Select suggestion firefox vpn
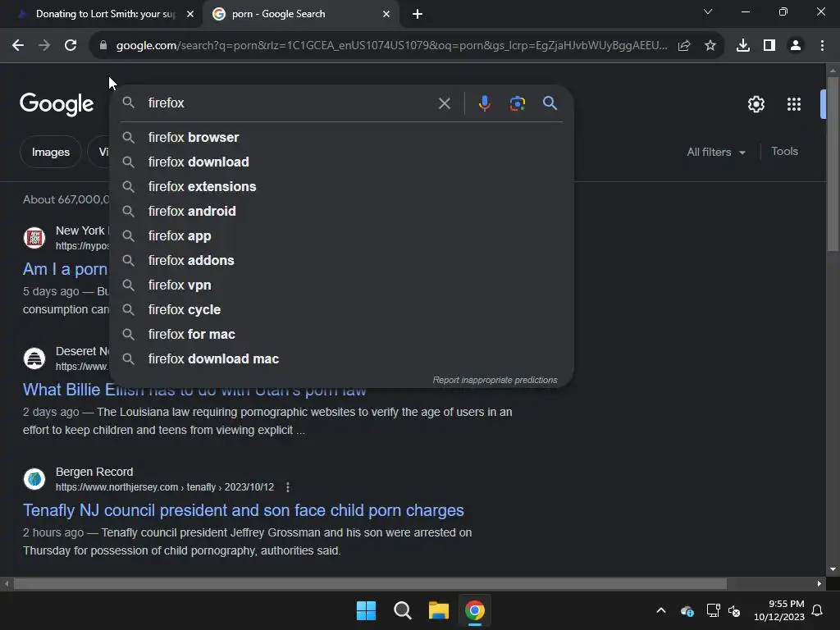This screenshot has width=840, height=630. 342,285
